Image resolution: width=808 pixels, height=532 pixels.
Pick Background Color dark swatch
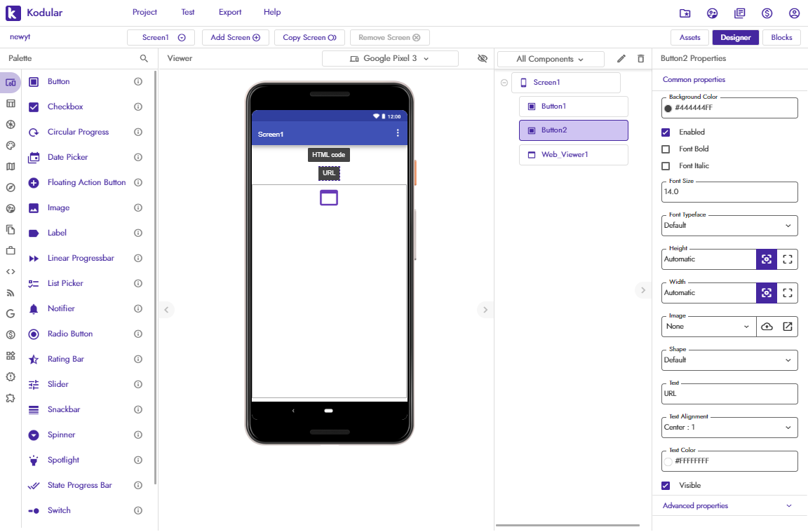click(x=668, y=109)
